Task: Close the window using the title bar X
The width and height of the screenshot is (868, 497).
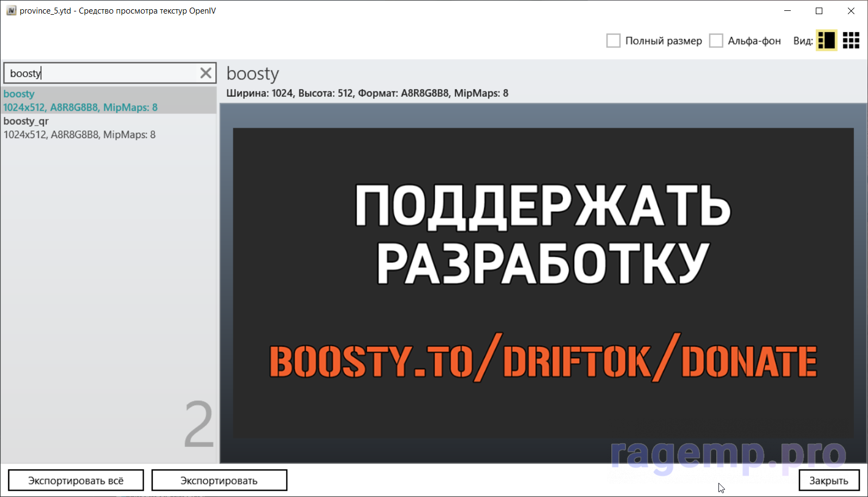Action: (x=851, y=11)
